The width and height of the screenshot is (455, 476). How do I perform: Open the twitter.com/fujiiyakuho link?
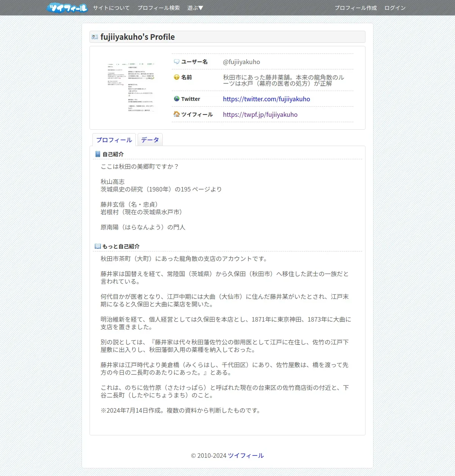click(267, 99)
